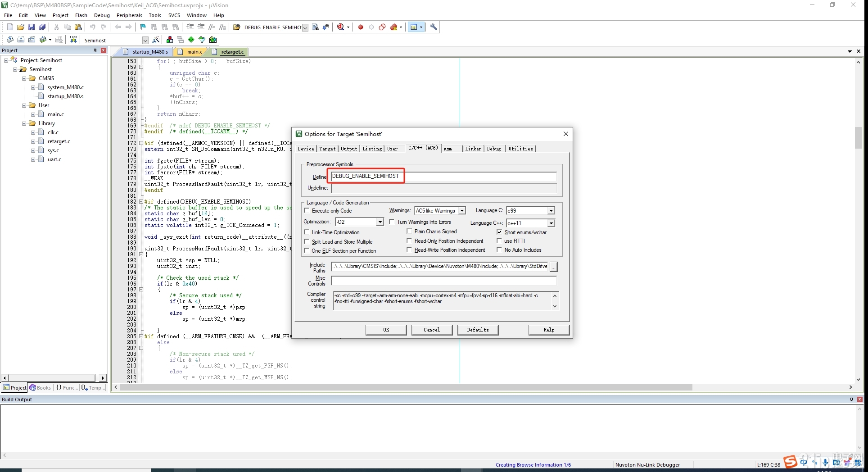Screen dimensions: 868x472
Task: Open the find-in-document incremental icon
Action: [326, 27]
